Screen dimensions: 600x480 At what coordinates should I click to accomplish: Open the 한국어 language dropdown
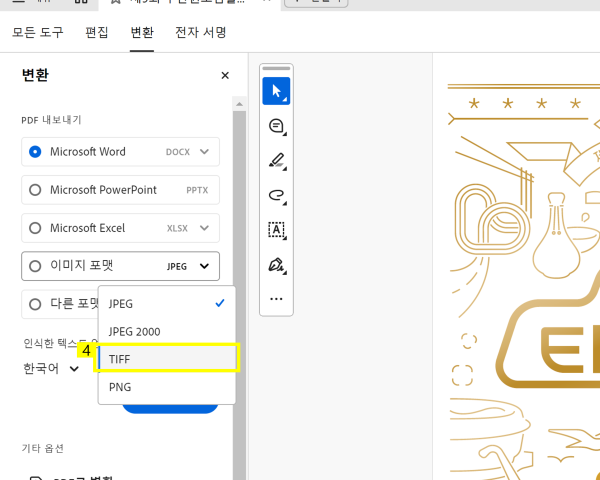51,369
